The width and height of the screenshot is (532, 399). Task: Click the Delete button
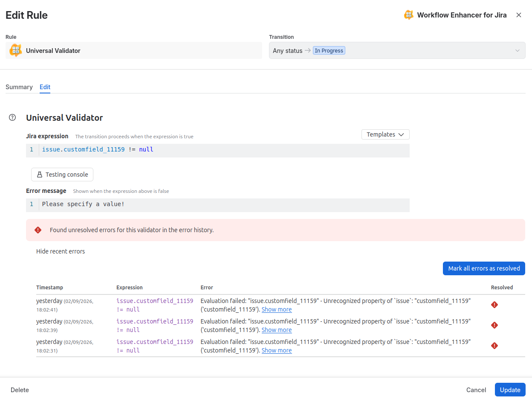click(20, 390)
